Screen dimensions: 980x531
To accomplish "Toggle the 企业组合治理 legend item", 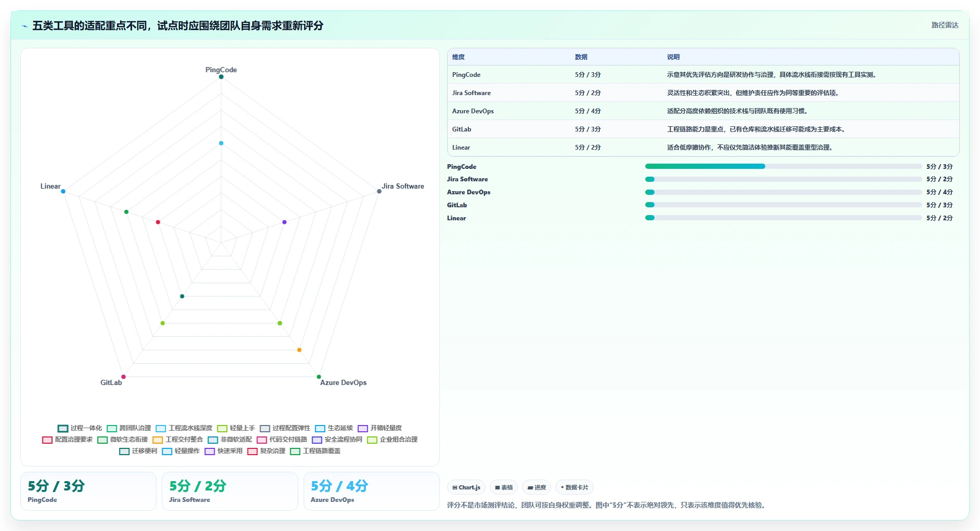I will coord(392,440).
